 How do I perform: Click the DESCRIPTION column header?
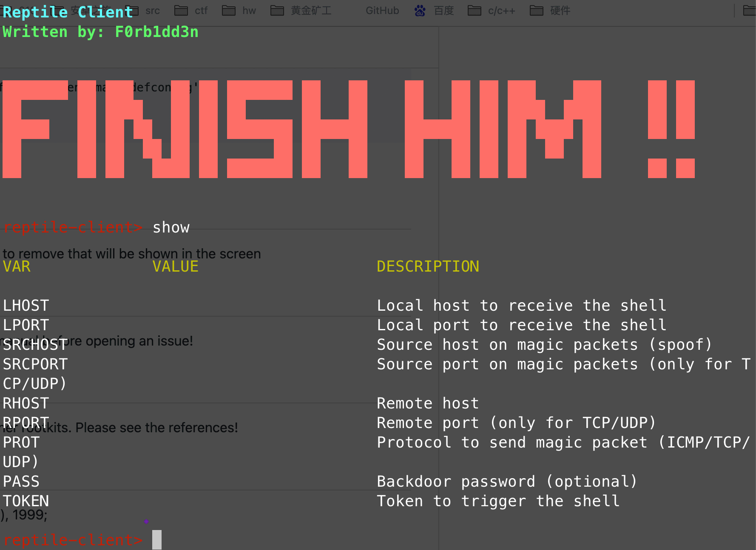pos(428,266)
